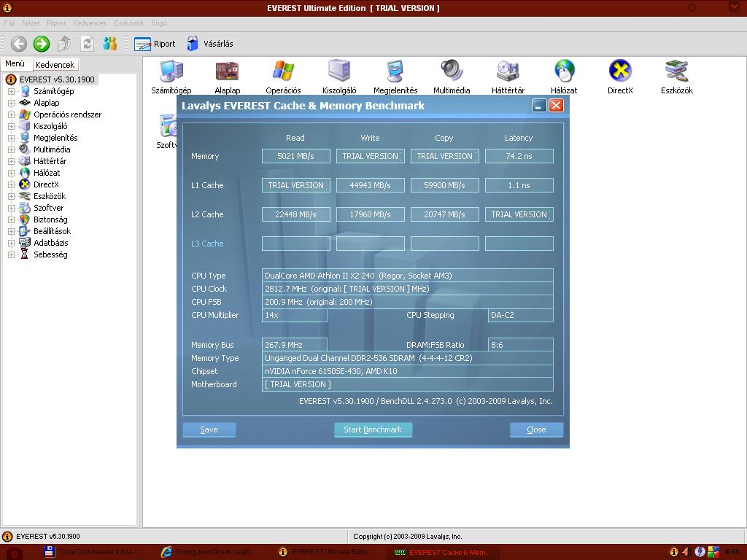747x560 pixels.
Task: Switch to EVEREST Cache & Mem taskbar item
Action: pyautogui.click(x=444, y=552)
